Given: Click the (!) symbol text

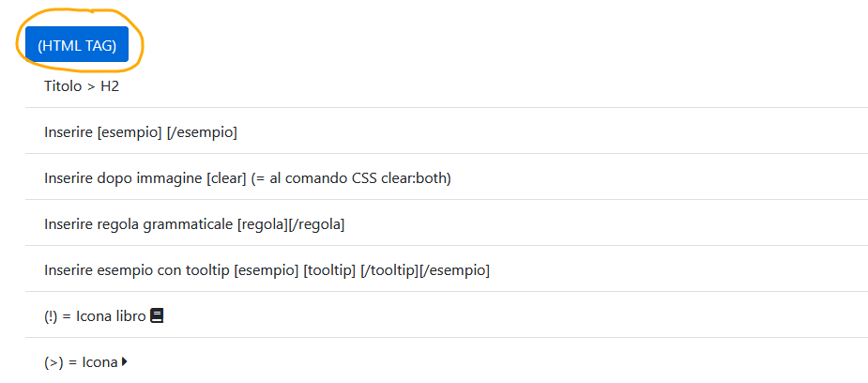Looking at the screenshot, I should pyautogui.click(x=51, y=316).
